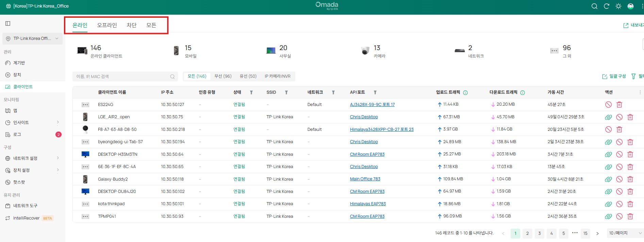Select the IP 카메라/NVR filter option
Image resolution: width=644 pixels, height=242 pixels.
point(277,76)
